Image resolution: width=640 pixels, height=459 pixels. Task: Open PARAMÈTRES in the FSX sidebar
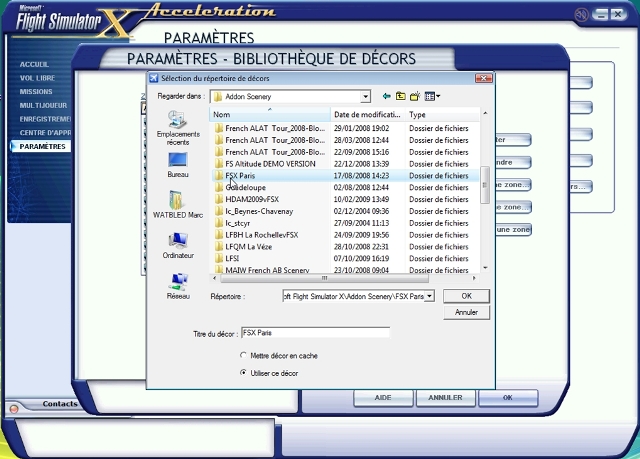coord(41,146)
